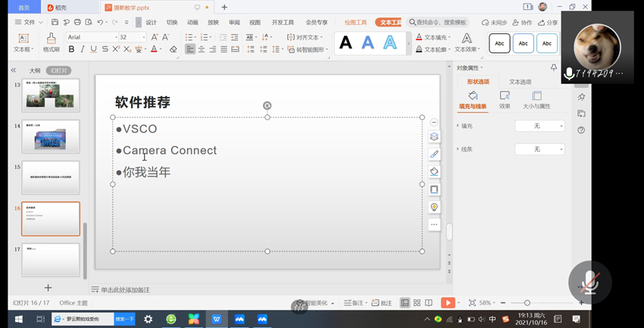Toggle underline formatting
Image resolution: width=644 pixels, height=328 pixels.
click(x=93, y=49)
